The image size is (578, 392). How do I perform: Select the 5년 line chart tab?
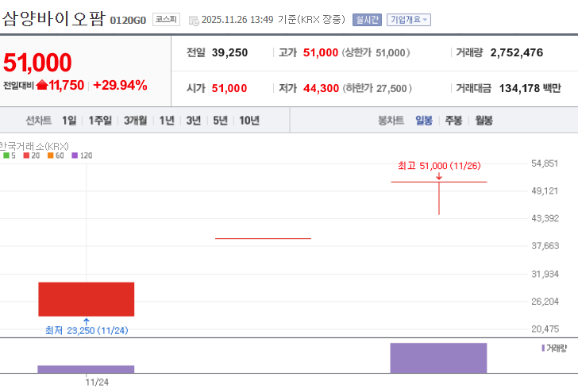tap(221, 121)
